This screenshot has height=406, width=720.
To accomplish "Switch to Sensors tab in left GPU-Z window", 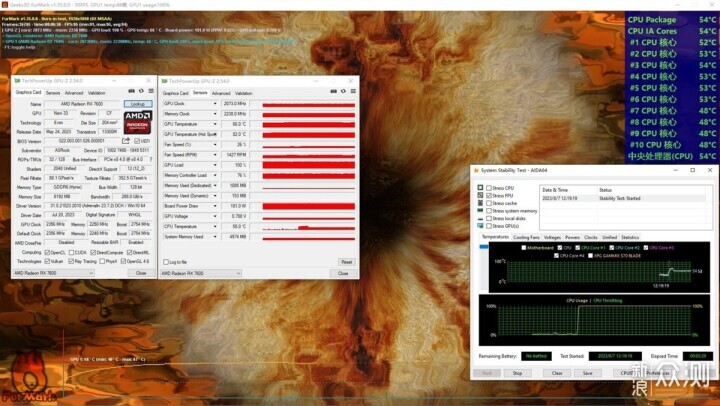I will coord(53,93).
